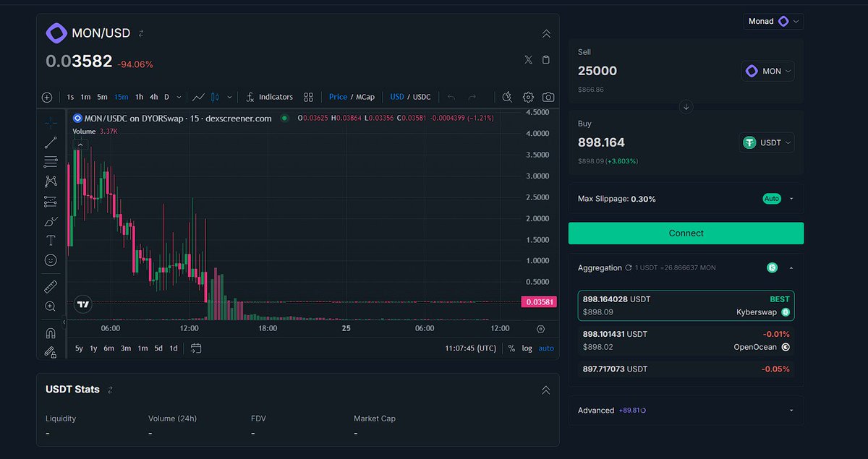Collapse the Aggregation section
Screen dimensions: 868x459
pos(791,267)
